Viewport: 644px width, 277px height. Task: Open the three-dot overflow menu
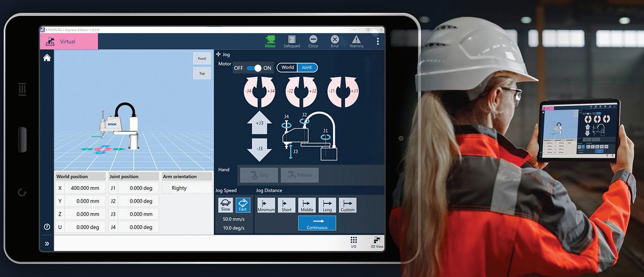(378, 41)
